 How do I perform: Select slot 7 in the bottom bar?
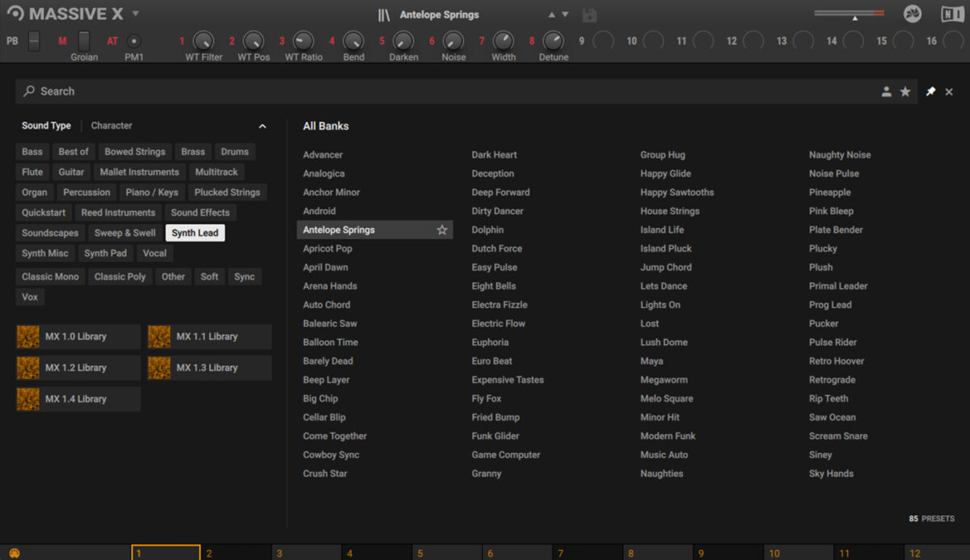[588, 553]
